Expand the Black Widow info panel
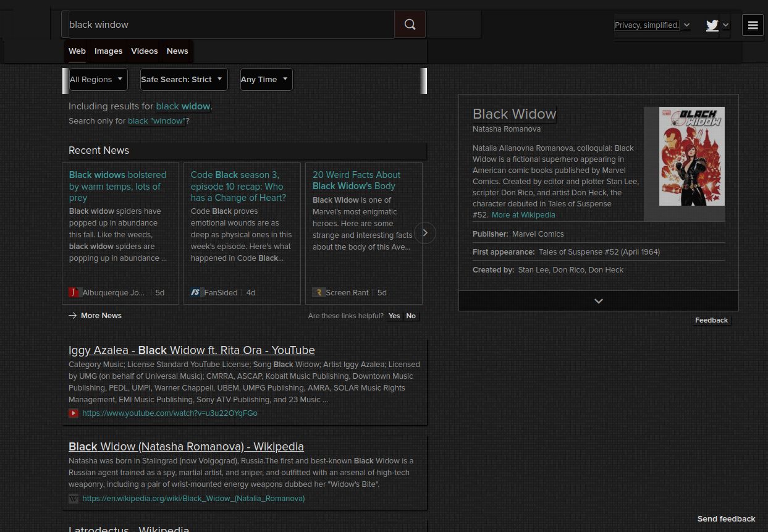Image resolution: width=768 pixels, height=532 pixels. pyautogui.click(x=598, y=301)
